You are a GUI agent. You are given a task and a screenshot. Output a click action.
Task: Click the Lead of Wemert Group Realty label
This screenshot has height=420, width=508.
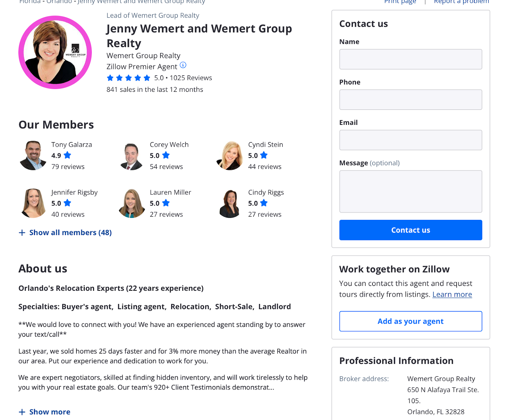[x=153, y=15]
